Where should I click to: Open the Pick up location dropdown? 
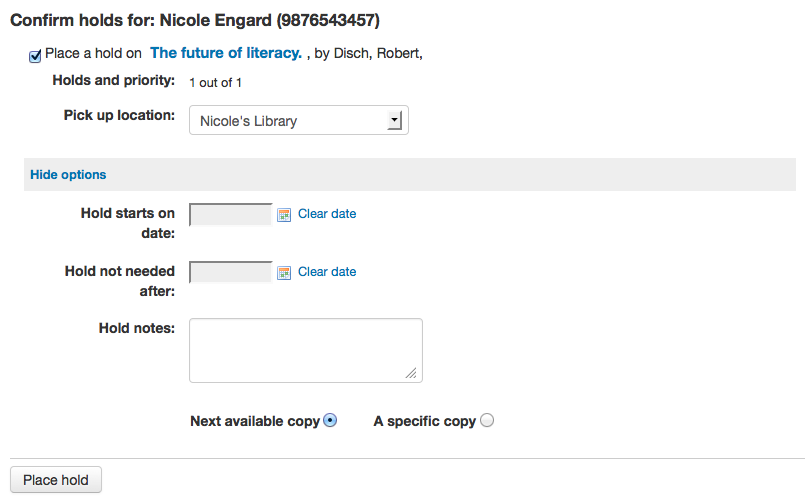pyautogui.click(x=299, y=120)
